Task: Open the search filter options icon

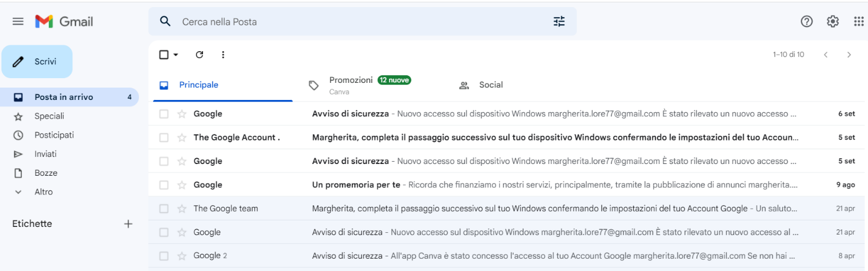Action: coord(559,22)
